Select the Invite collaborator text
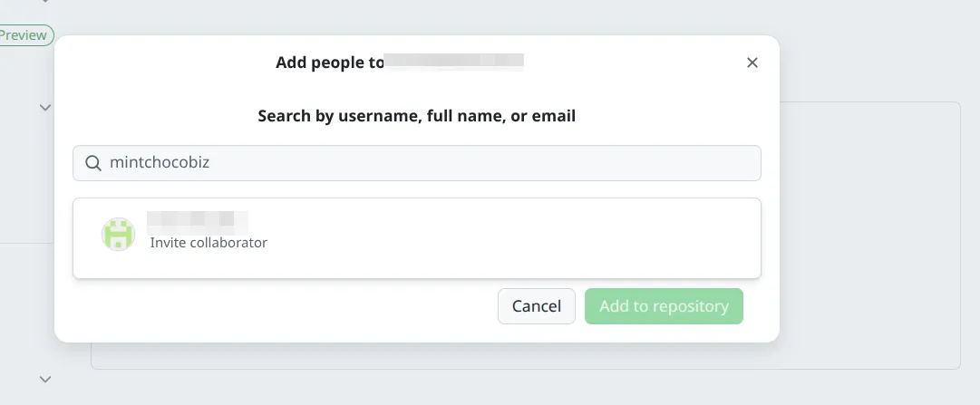Viewport: 980px width, 405px height. 209,243
